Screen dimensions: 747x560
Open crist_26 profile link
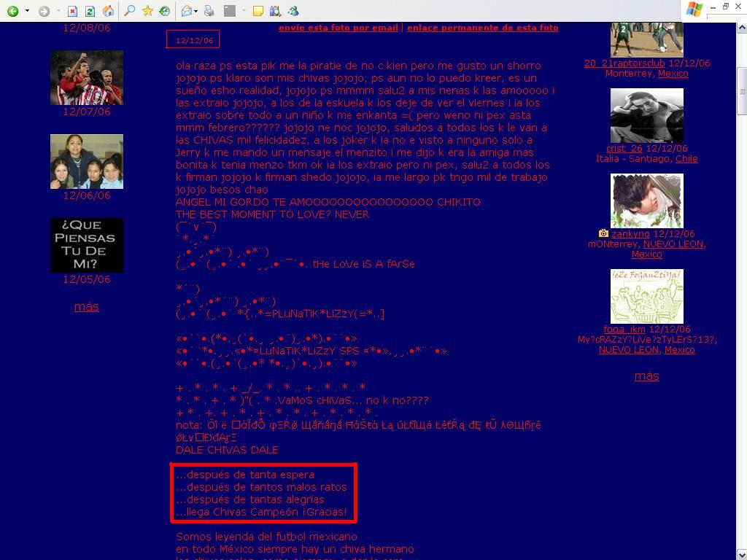[624, 149]
